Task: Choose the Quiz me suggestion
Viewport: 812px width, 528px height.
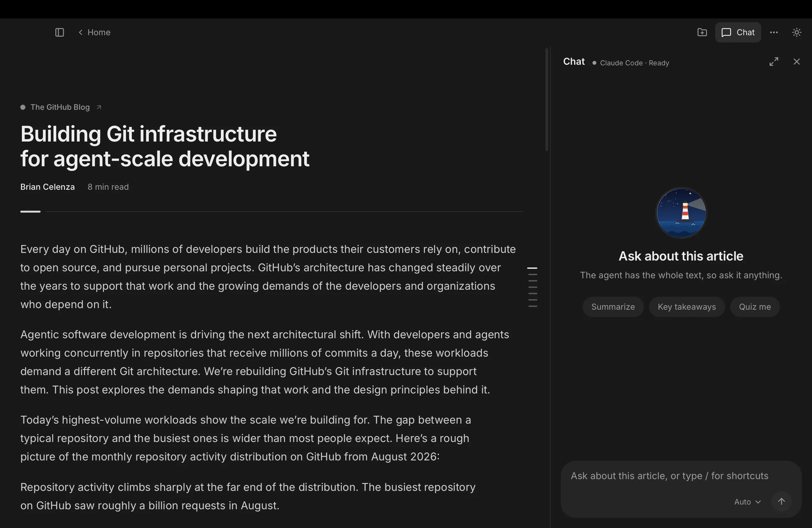Action: pyautogui.click(x=755, y=307)
